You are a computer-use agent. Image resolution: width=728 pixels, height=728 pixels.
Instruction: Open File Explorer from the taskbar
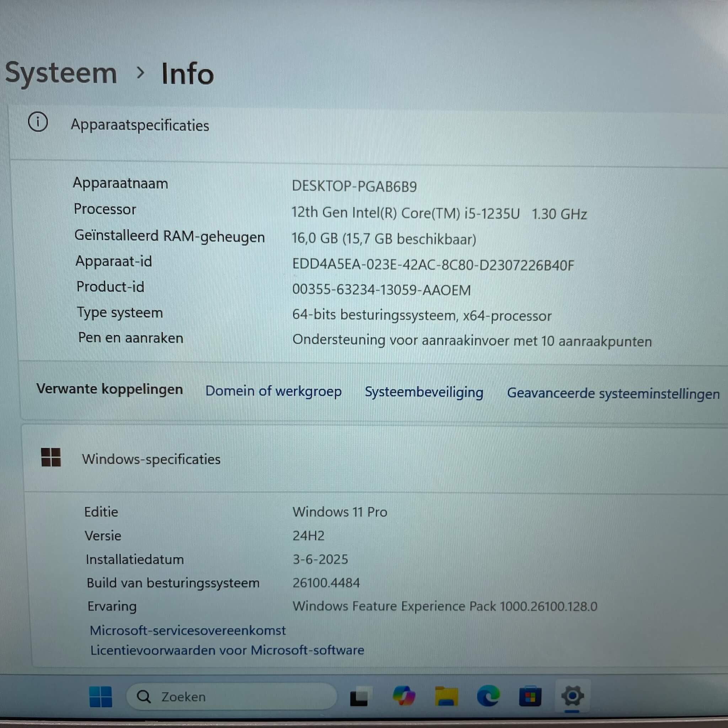pos(446,696)
